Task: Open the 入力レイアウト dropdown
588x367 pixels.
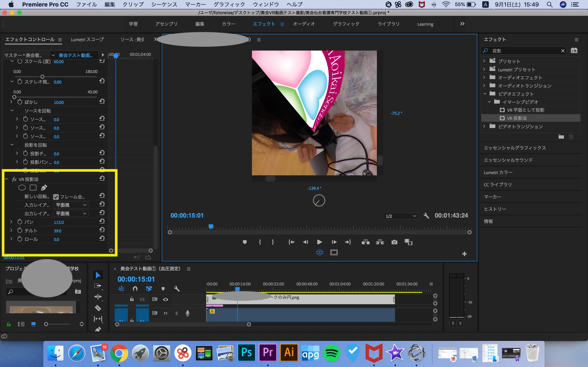Action: pos(71,205)
